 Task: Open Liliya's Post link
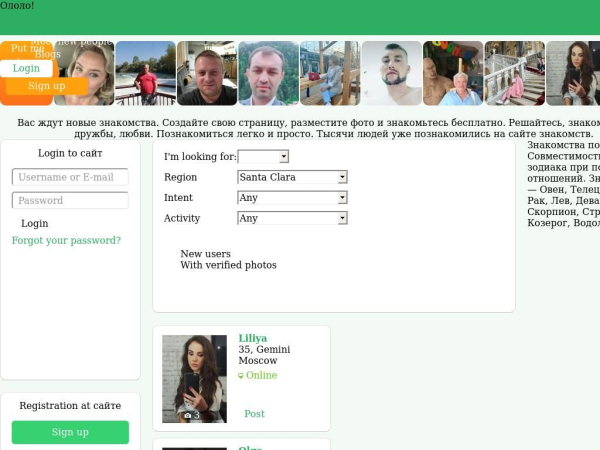254,414
